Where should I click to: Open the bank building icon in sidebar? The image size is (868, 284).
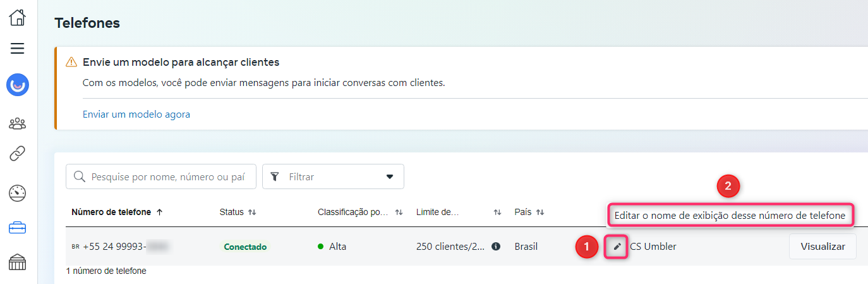tap(18, 261)
